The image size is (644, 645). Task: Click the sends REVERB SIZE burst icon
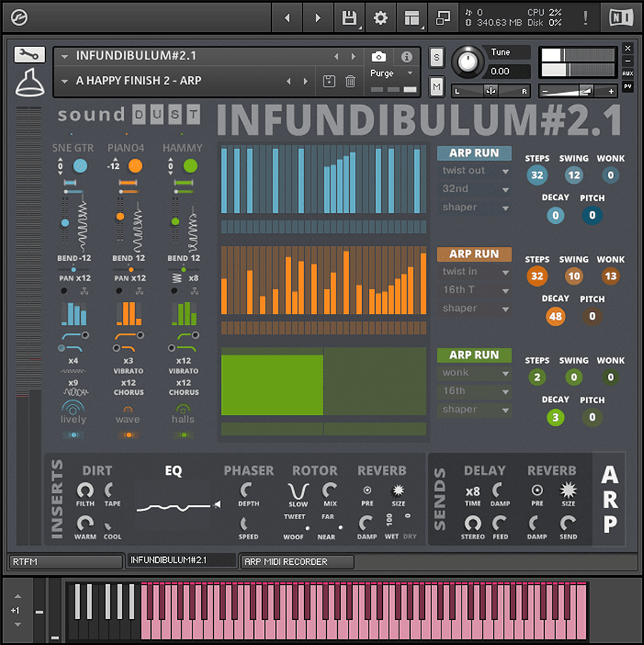568,491
